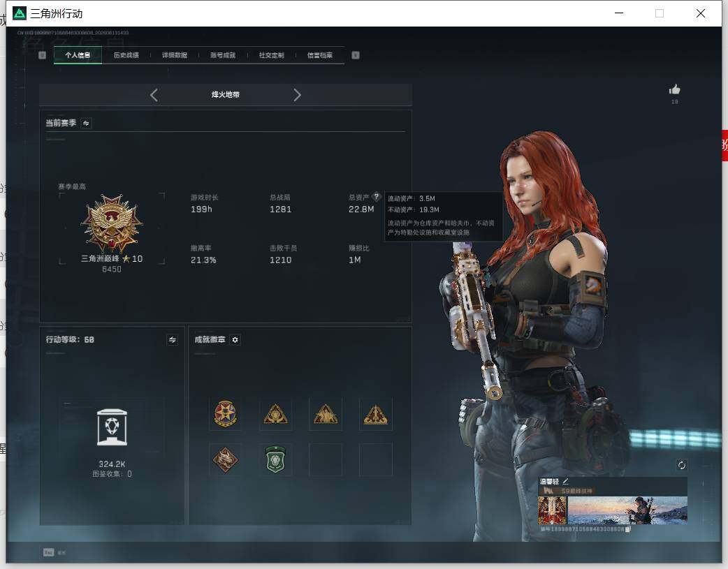Click the last empty badge slot in second row
Viewport: 728px width, 569px height.
(376, 459)
